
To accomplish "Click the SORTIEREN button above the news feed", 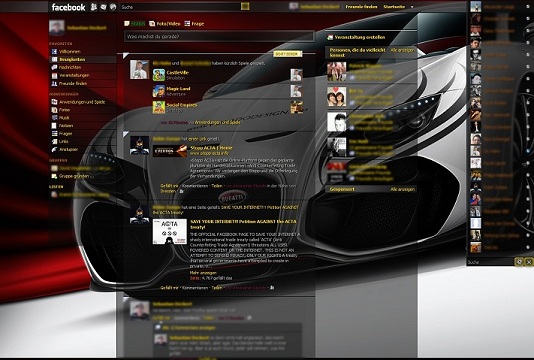I will click(x=287, y=54).
